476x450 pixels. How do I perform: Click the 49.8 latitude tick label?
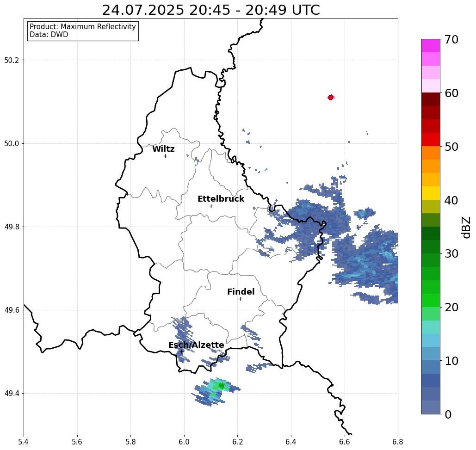[x=12, y=227]
